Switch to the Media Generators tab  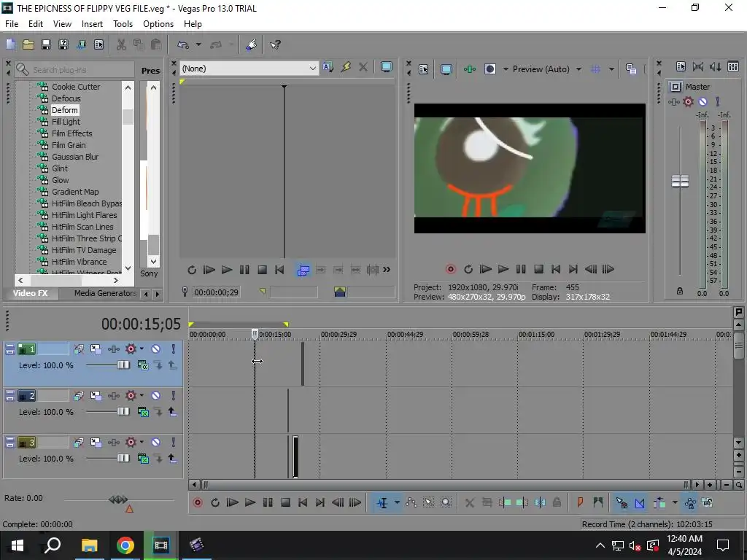pos(105,293)
